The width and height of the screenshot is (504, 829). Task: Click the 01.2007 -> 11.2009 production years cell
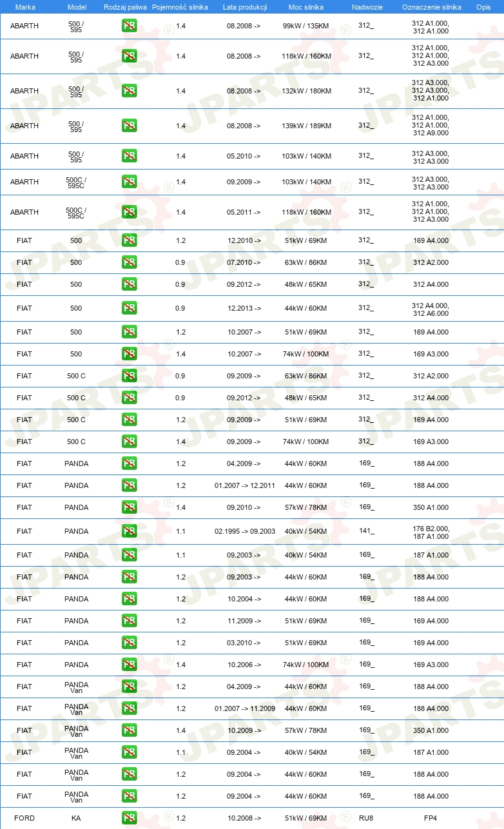coord(245,708)
